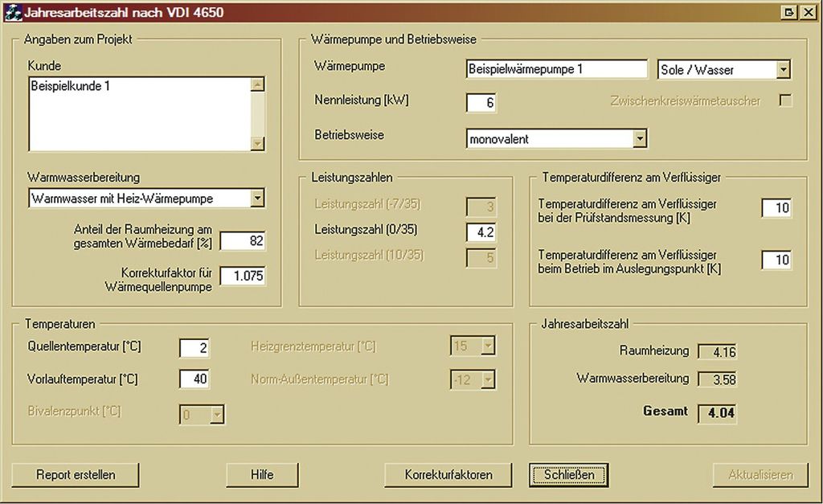Viewport: 823px width, 504px height.
Task: Click the Leistungszahl (10/35) field
Action: point(481,258)
